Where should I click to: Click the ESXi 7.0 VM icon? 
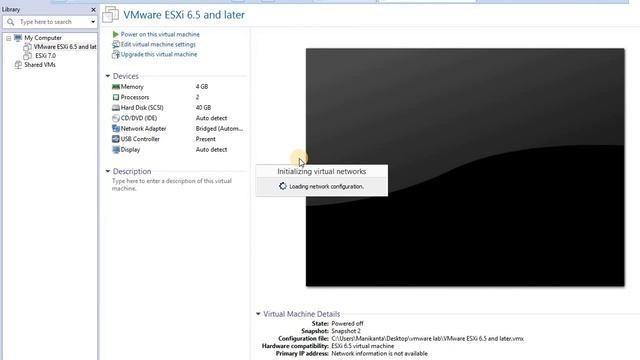[x=27, y=56]
